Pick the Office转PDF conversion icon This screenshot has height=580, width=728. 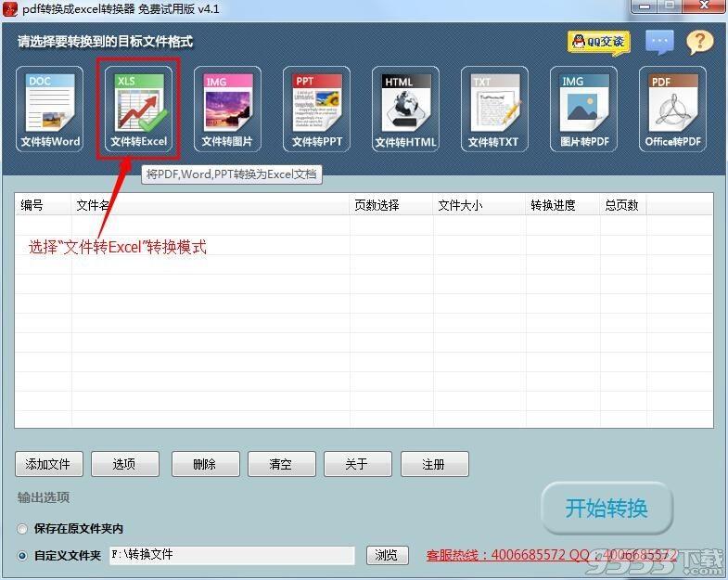(x=672, y=110)
